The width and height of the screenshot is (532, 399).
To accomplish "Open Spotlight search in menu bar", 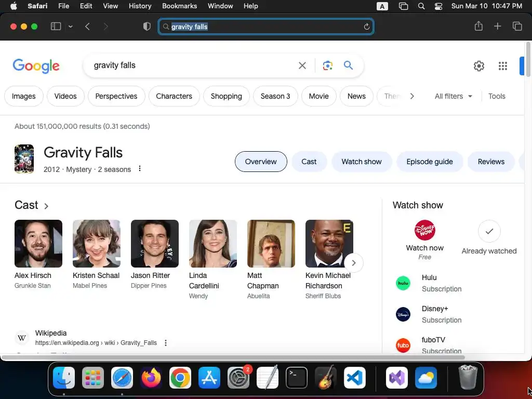I will (421, 6).
